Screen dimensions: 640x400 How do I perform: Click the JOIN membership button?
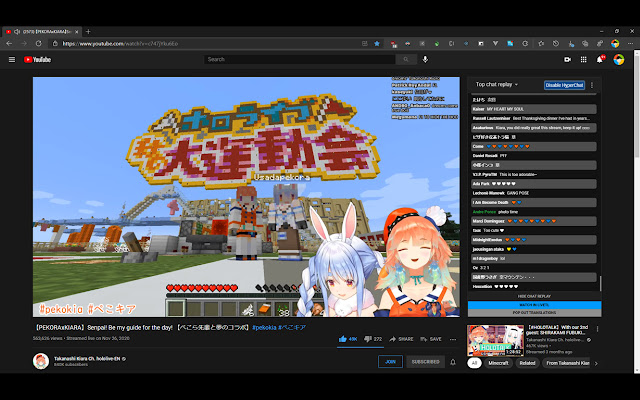[390, 362]
